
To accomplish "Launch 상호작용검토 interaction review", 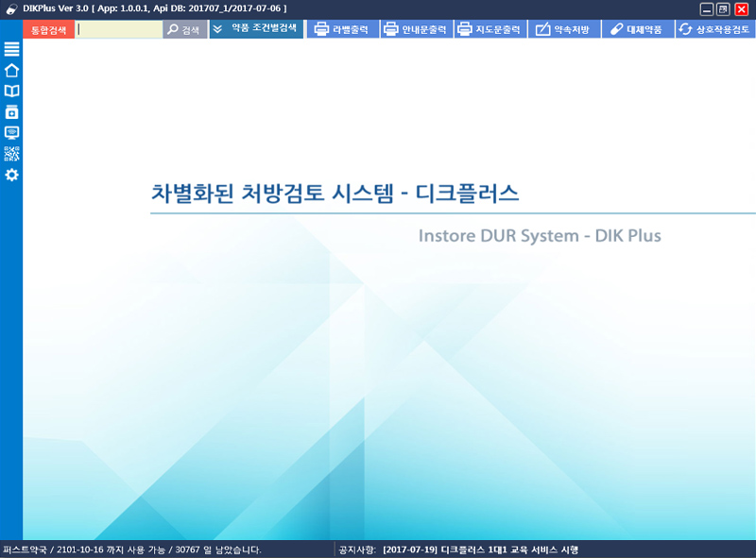I will [715, 29].
